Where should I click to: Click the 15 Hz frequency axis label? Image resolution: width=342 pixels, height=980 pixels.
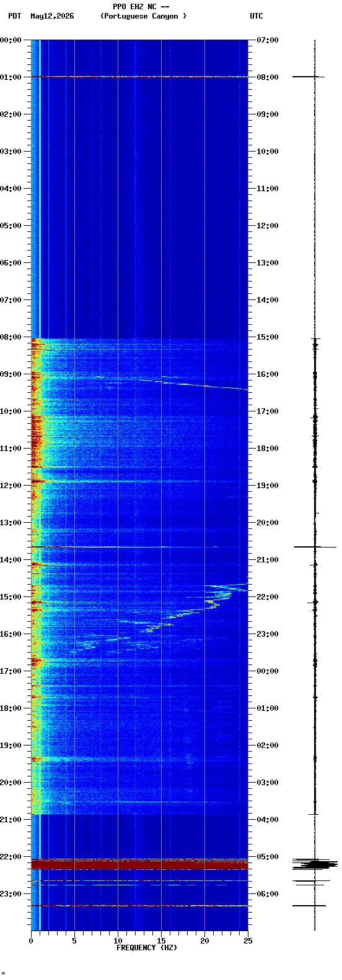pos(161,941)
